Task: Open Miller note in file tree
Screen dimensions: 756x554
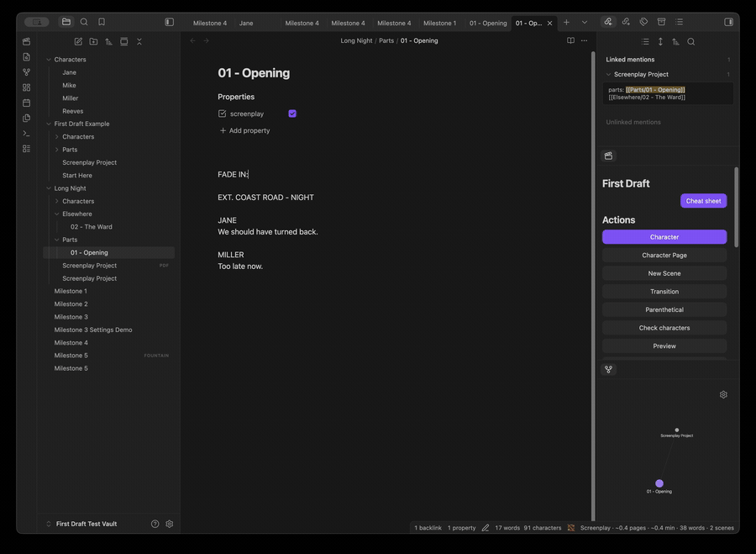Action: [70, 98]
